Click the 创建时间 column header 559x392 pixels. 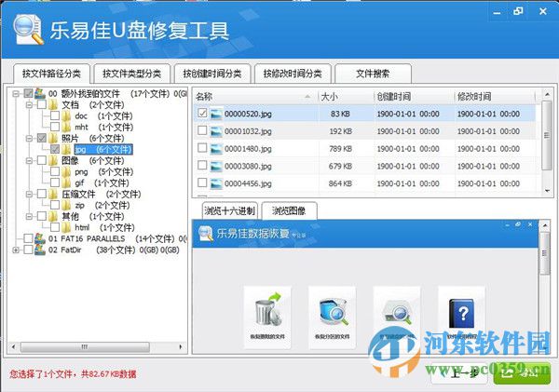(x=414, y=97)
